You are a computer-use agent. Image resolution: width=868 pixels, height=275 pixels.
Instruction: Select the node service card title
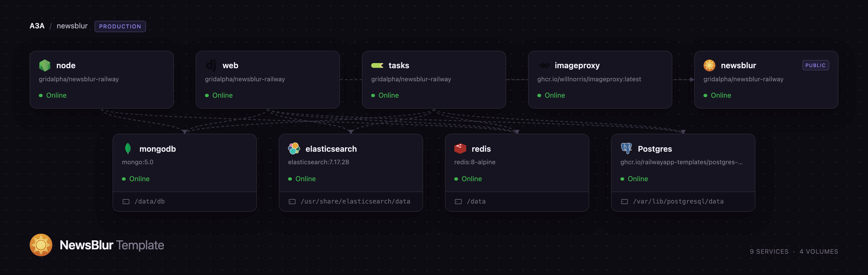[x=66, y=65]
